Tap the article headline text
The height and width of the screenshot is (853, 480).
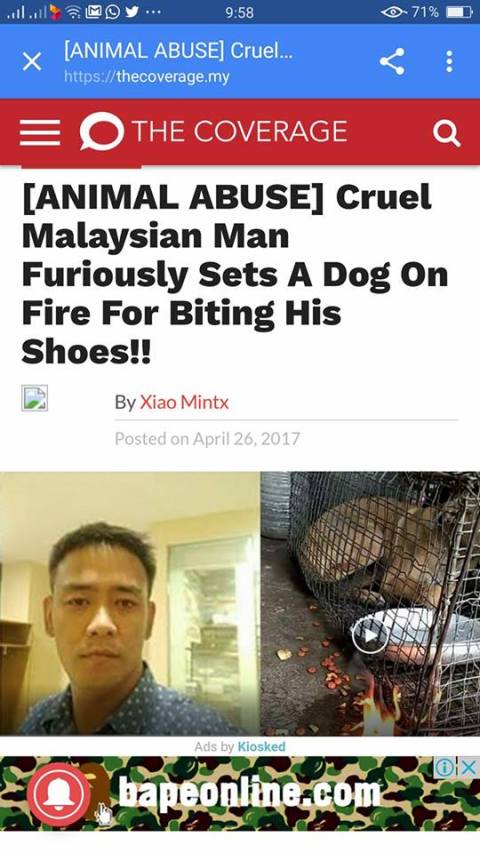234,274
